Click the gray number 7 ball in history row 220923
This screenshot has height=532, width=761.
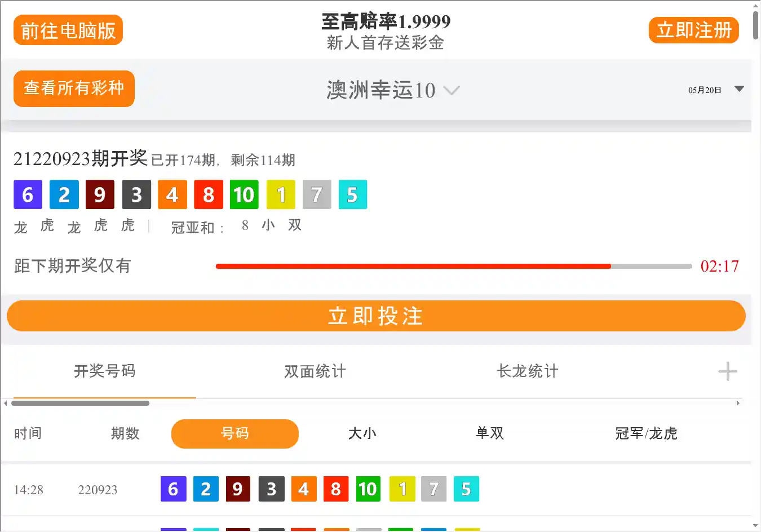(433, 489)
